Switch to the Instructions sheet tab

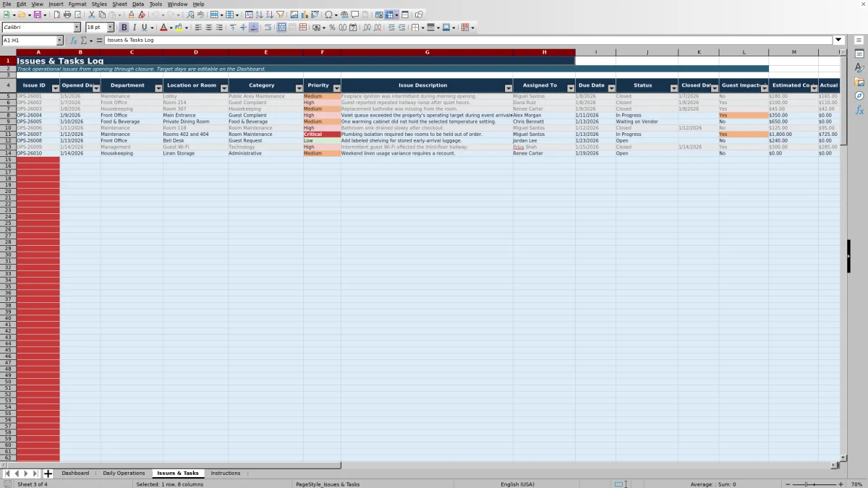click(x=226, y=474)
